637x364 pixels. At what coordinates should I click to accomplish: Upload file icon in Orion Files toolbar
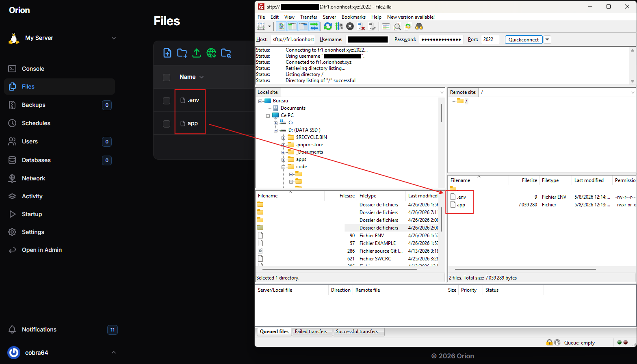[x=197, y=53]
